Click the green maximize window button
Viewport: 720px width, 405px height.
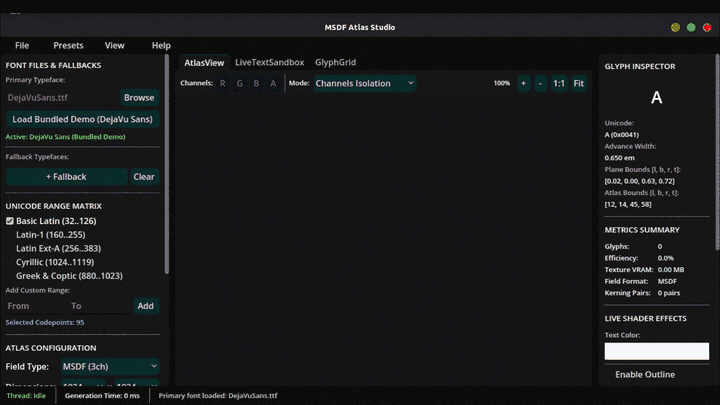click(x=691, y=28)
